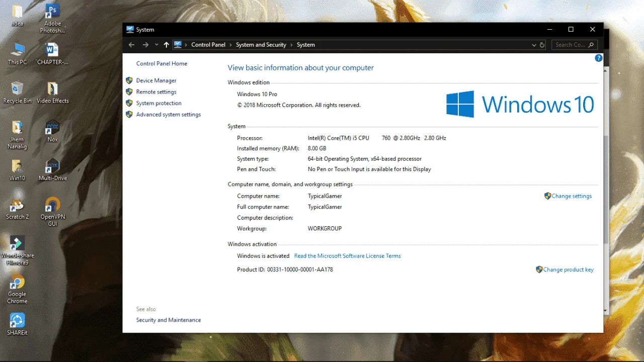Maximize the System window
This screenshot has width=644, height=362.
pyautogui.click(x=571, y=29)
